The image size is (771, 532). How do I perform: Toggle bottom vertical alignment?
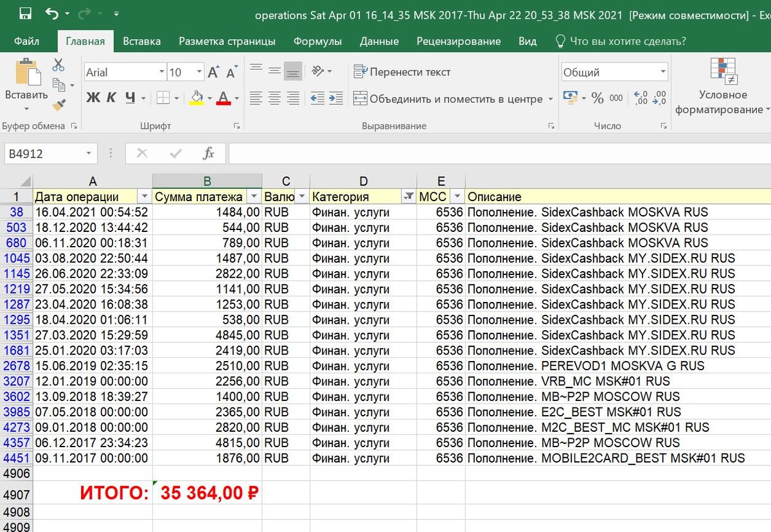293,71
